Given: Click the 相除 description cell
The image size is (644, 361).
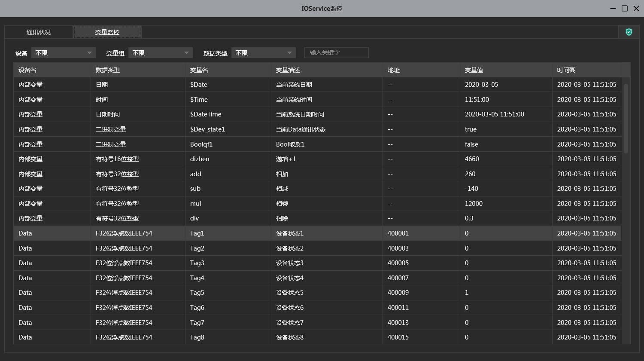Looking at the screenshot, I should (x=327, y=218).
